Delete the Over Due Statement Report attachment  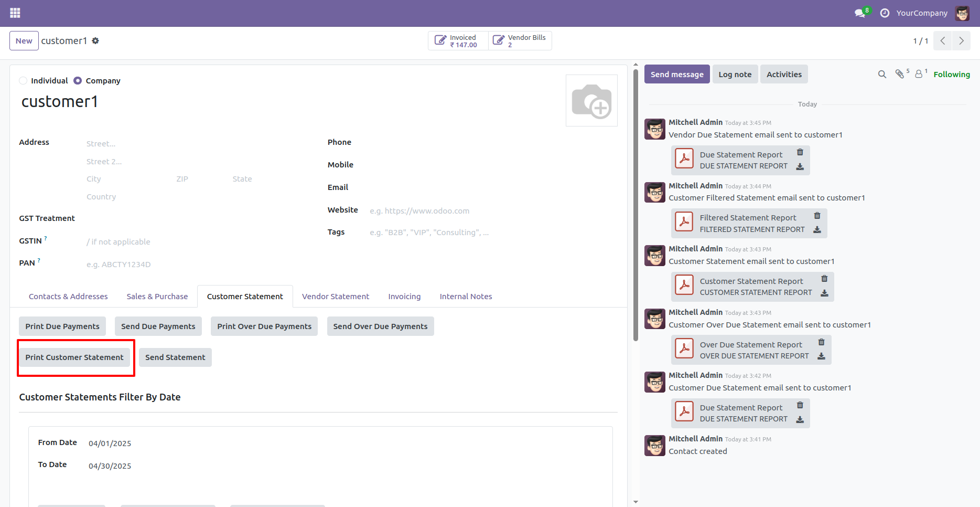tap(822, 341)
